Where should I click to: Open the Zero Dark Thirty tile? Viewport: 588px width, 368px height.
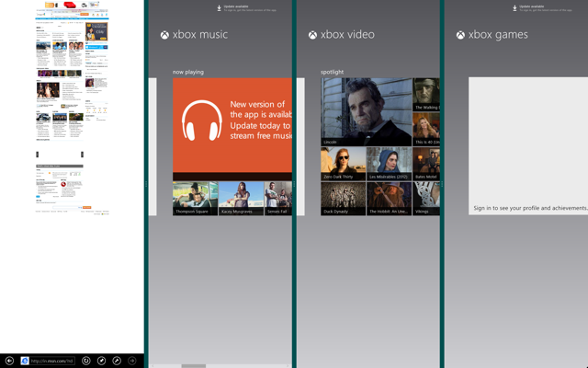pyautogui.click(x=343, y=164)
